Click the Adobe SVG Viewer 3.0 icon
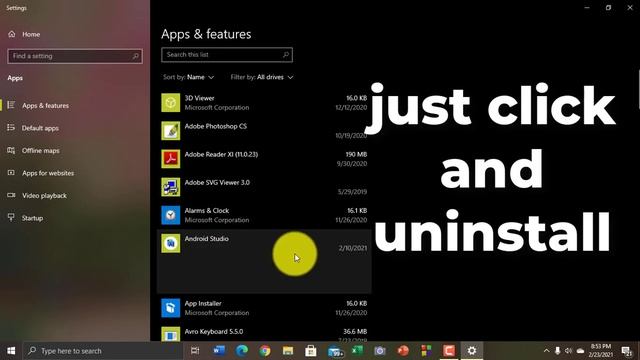Viewport: 640px width, 360px height. (x=171, y=187)
